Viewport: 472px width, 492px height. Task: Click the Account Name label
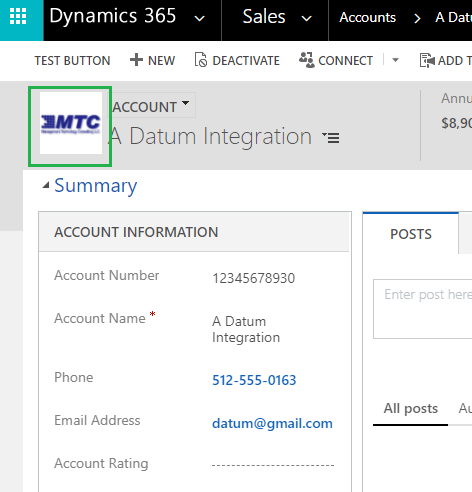tap(100, 318)
